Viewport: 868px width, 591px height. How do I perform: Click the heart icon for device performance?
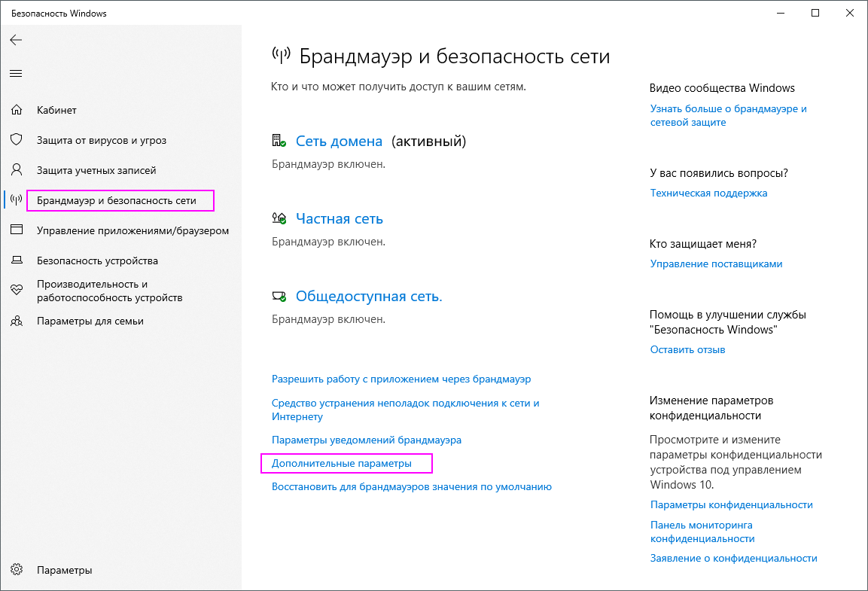(17, 290)
